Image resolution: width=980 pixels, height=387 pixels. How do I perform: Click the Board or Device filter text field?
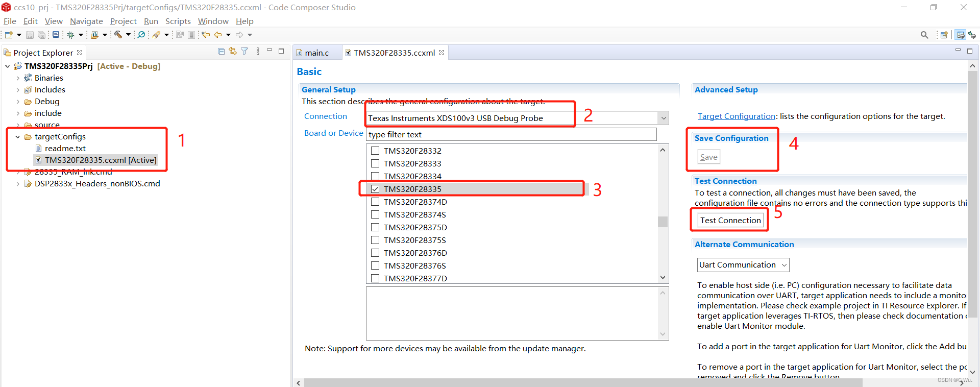click(511, 134)
